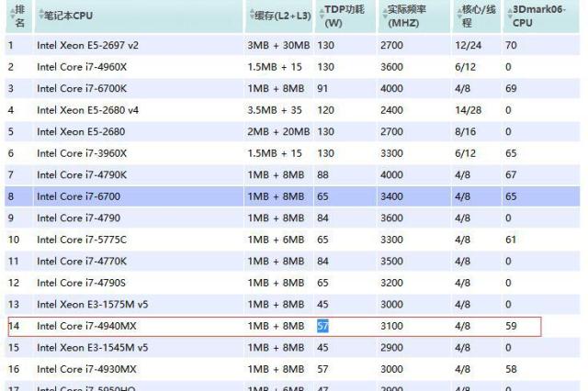Select the Intel Core i7-4770K name
Image resolution: width=588 pixels, height=391 pixels.
[82, 262]
